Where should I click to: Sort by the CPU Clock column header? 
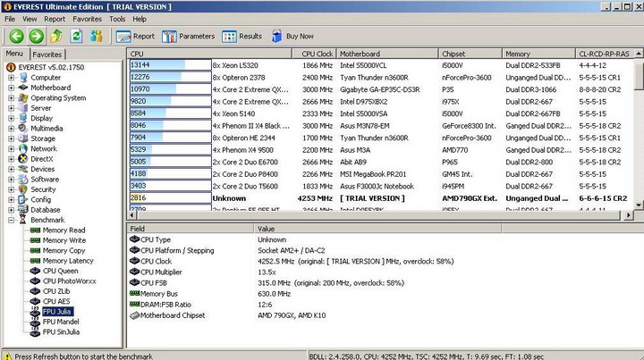(x=314, y=54)
